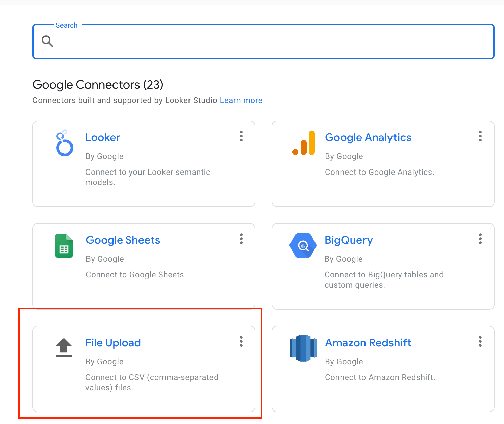Click 'By Google' under Google Analytics
This screenshot has height=424, width=504.
point(344,156)
